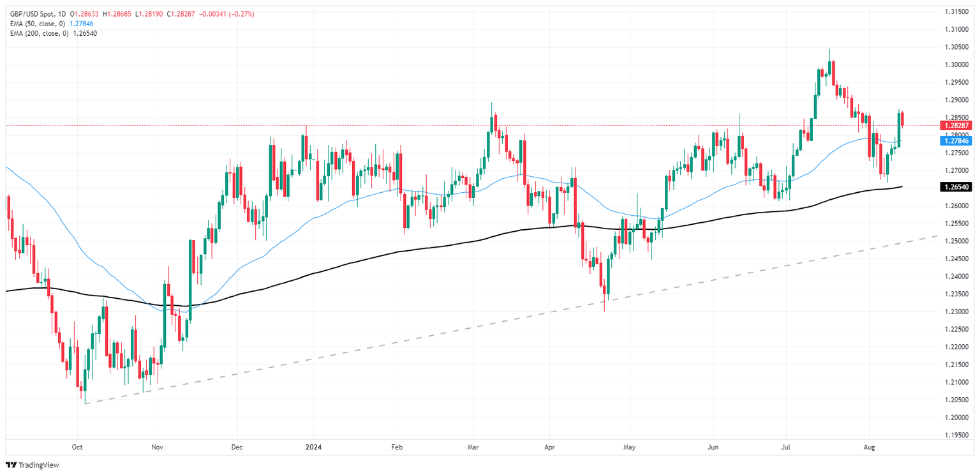Click the TradingView logo

[x=33, y=465]
